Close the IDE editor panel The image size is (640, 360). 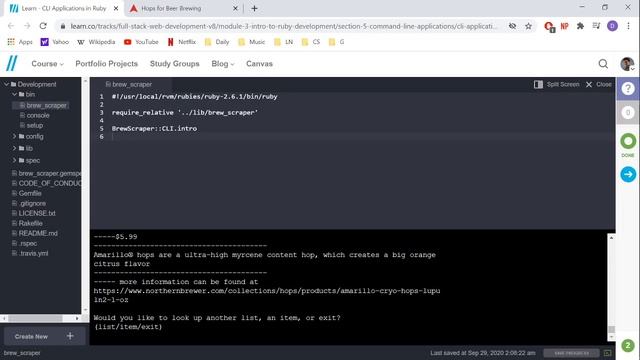599,84
